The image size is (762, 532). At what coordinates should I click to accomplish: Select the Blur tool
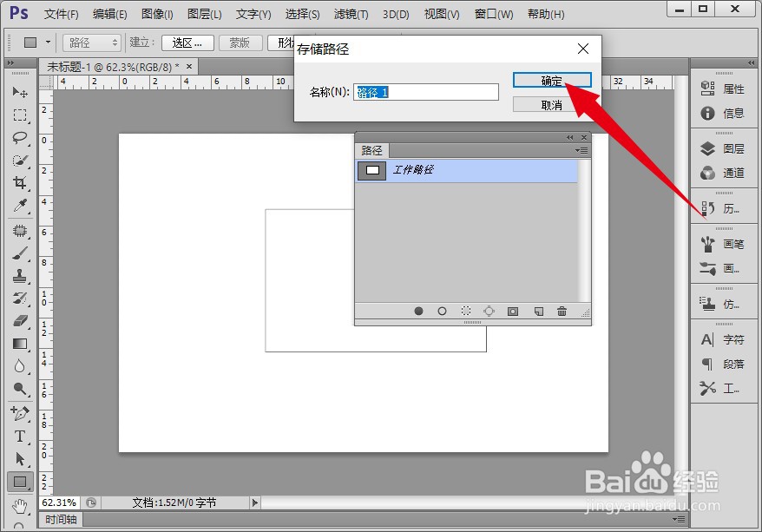20,366
